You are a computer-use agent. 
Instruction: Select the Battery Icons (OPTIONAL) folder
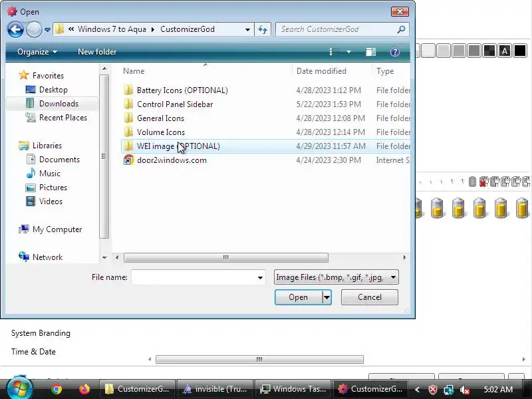[182, 90]
